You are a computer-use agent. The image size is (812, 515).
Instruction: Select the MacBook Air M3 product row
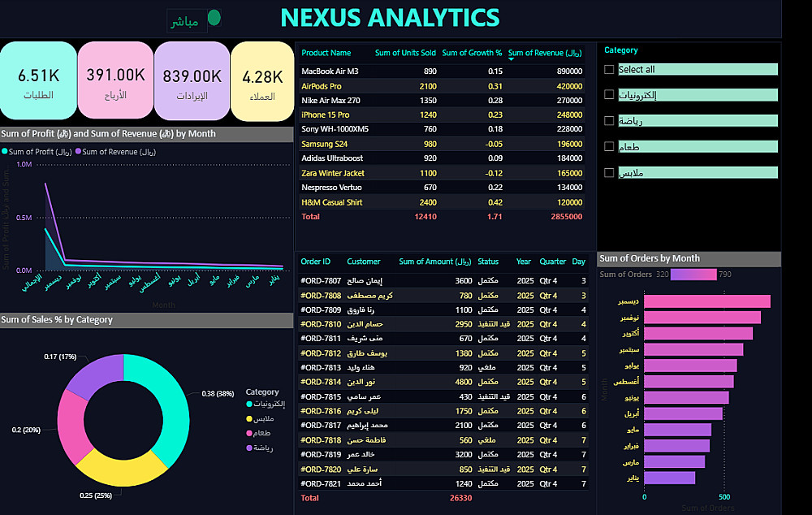[442, 71]
